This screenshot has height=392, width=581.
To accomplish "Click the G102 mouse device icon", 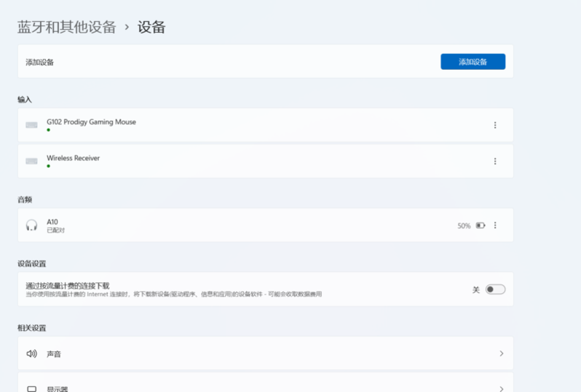I will click(31, 125).
